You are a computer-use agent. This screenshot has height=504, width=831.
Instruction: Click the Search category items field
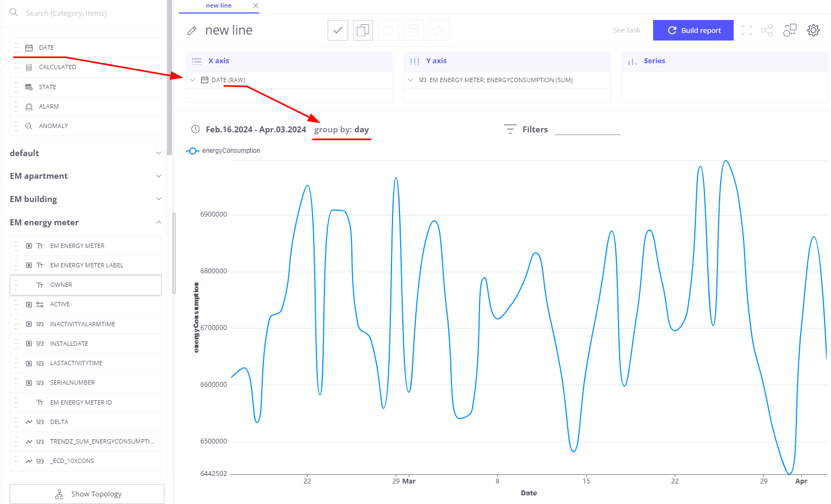click(87, 13)
